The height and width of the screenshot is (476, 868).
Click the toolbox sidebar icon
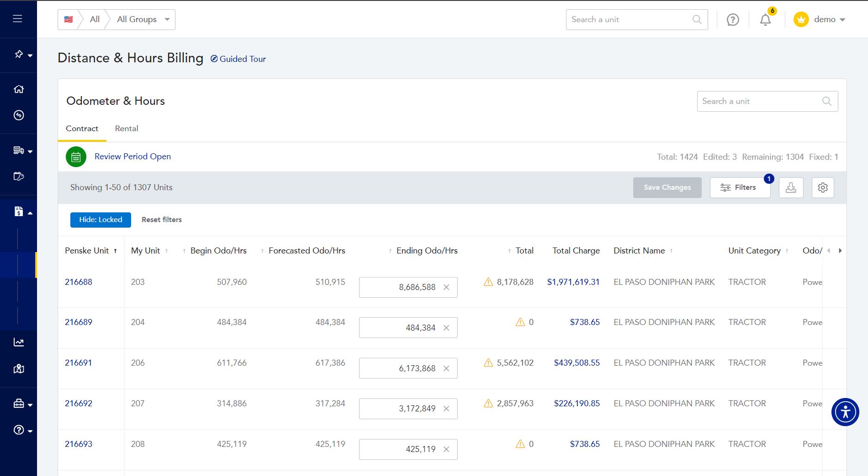pos(19,404)
